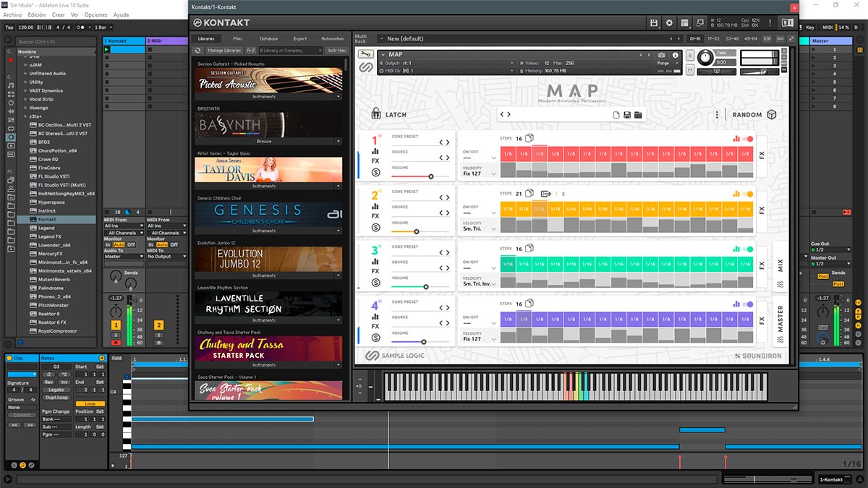Toggle lane 1 on/off switch
The width and height of the screenshot is (868, 488).
[747, 139]
